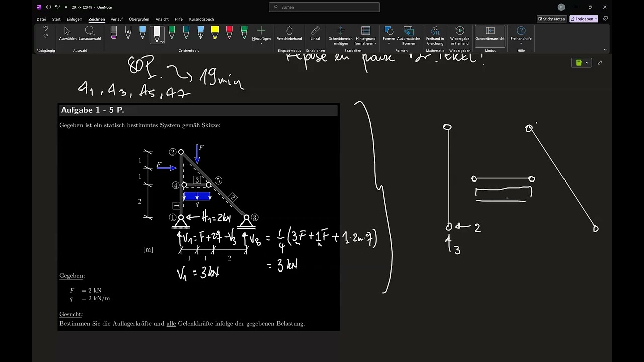This screenshot has width=644, height=362.
Task: Open the green notebook navigation button
Action: pos(579,63)
